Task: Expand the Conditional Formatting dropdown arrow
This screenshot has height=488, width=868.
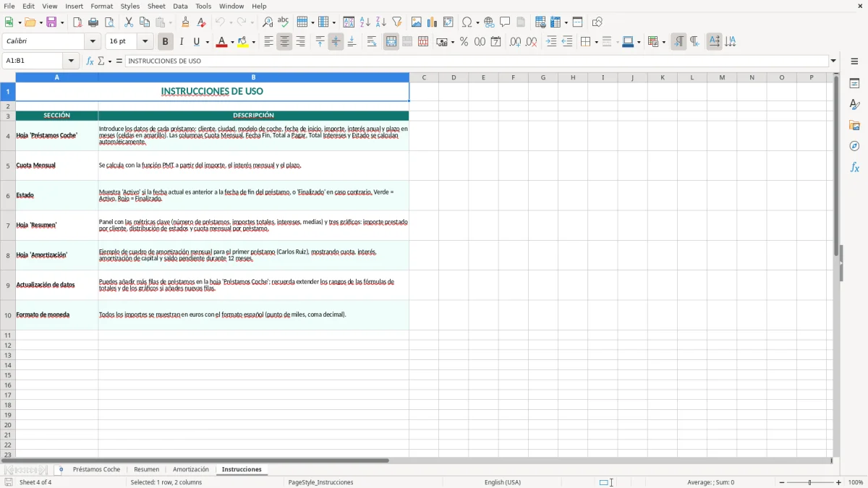Action: [663, 43]
